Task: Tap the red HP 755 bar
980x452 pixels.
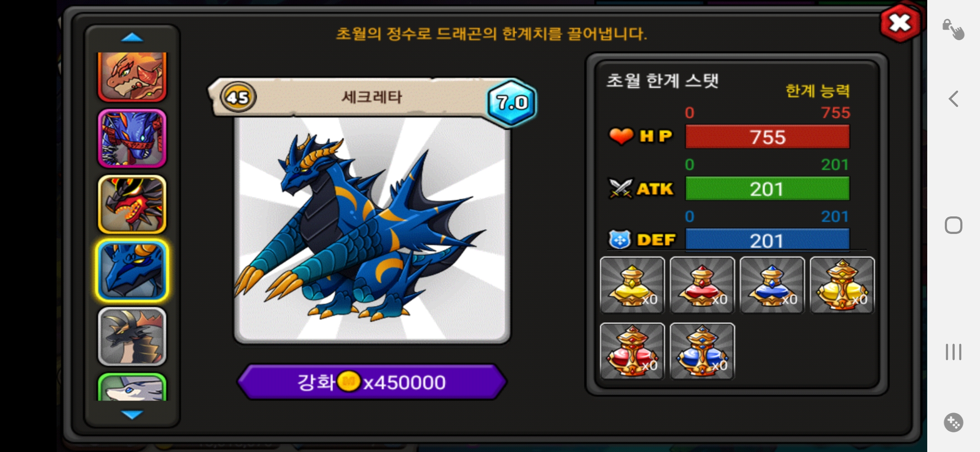Action: (767, 137)
